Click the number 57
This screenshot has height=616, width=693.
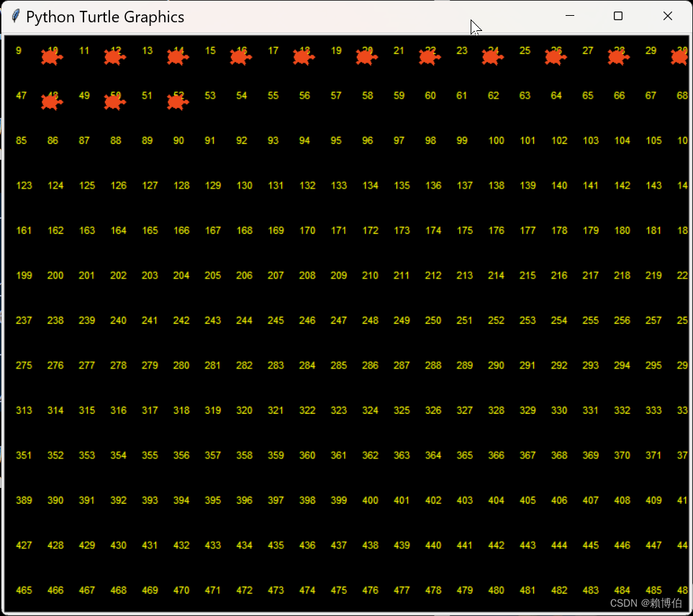point(335,95)
